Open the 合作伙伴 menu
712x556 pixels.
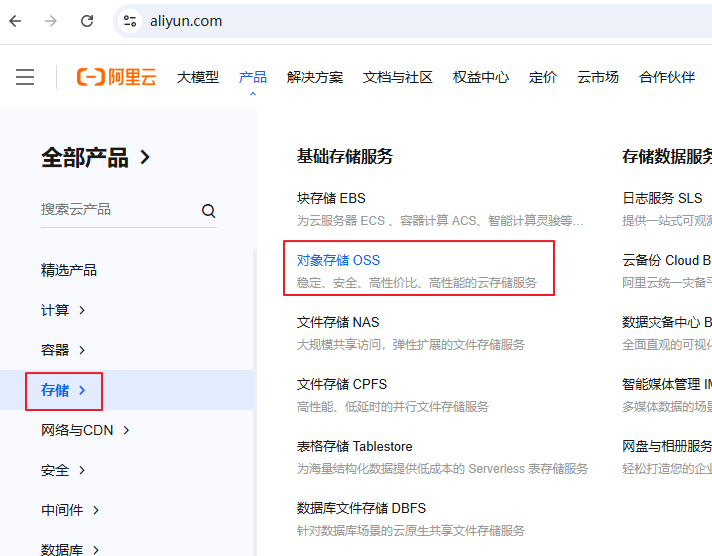[x=667, y=77]
